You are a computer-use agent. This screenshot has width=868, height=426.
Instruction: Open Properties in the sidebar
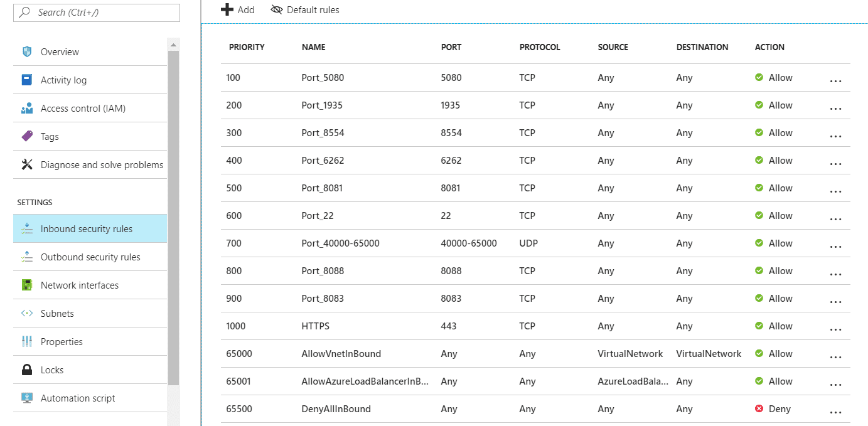click(90, 341)
